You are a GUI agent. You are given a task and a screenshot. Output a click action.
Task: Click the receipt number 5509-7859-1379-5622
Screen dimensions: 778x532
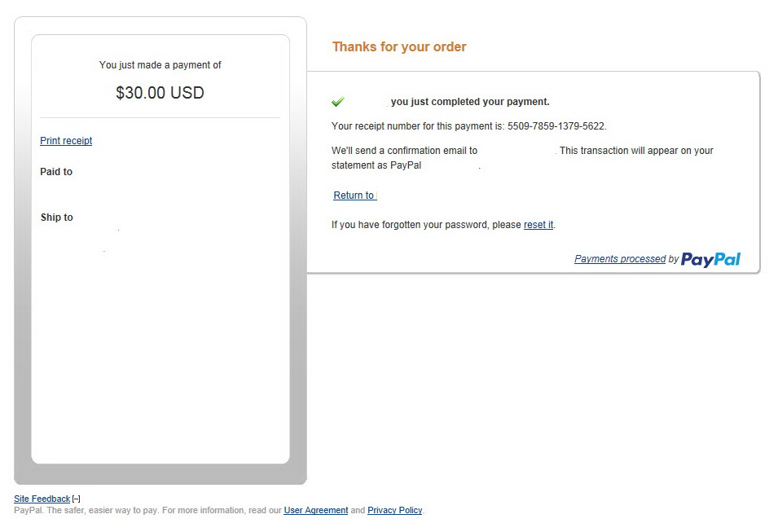point(556,126)
